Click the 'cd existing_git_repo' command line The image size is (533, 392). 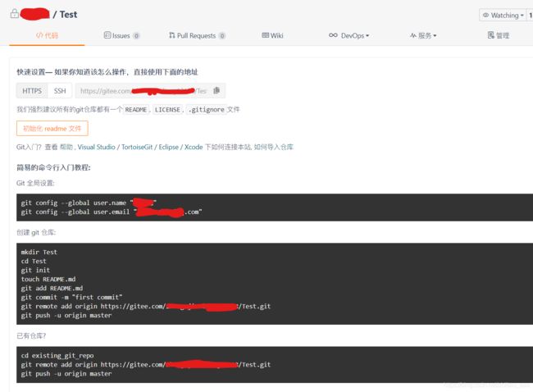[57, 355]
